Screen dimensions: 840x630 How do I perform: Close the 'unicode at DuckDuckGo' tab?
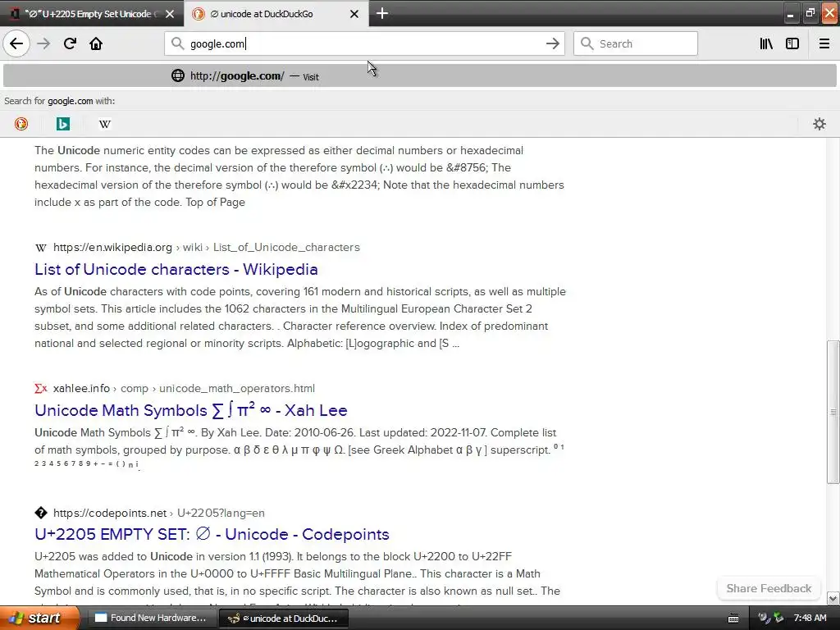pyautogui.click(x=354, y=14)
